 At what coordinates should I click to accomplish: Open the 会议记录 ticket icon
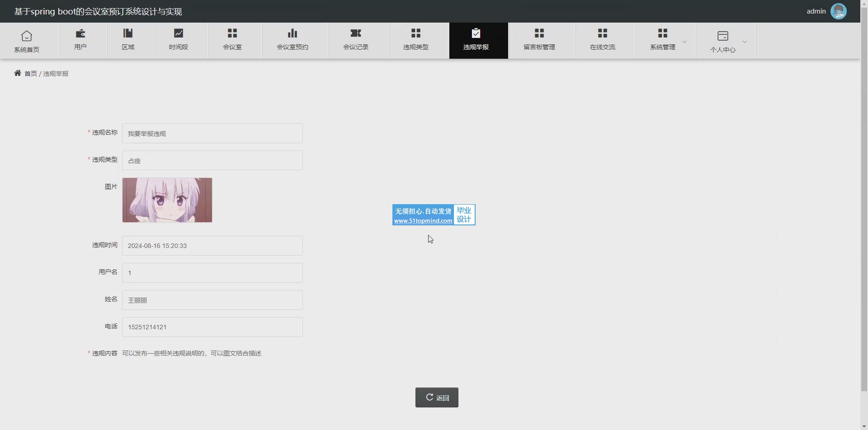[x=356, y=33]
